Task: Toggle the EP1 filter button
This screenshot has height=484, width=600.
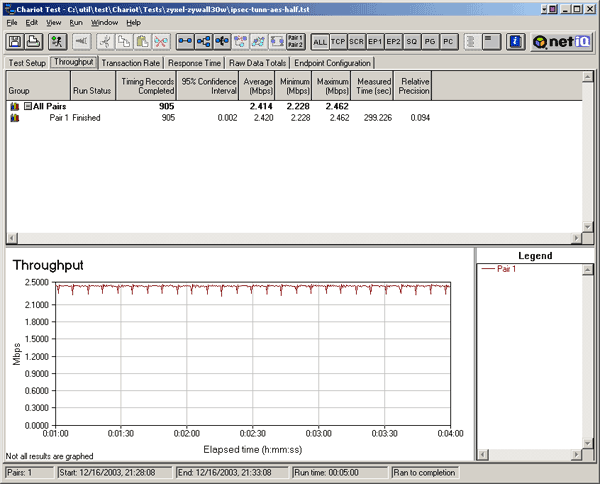Action: 375,41
